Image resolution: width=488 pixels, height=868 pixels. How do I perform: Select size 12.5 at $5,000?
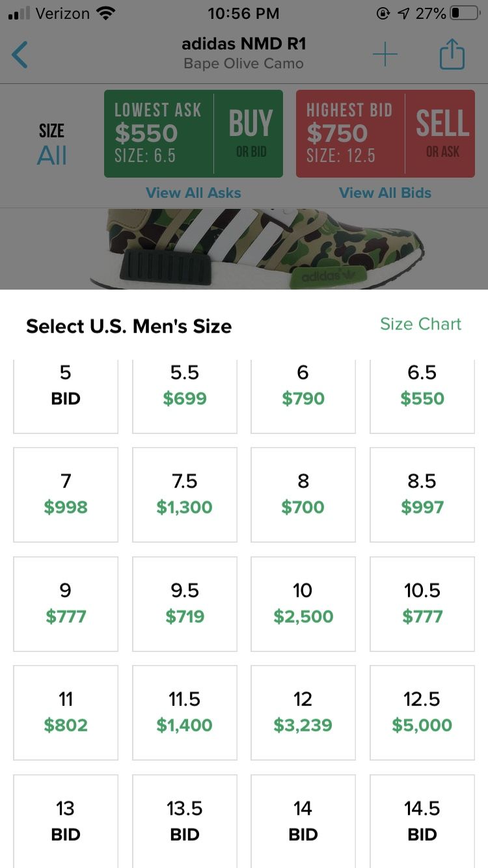[422, 712]
